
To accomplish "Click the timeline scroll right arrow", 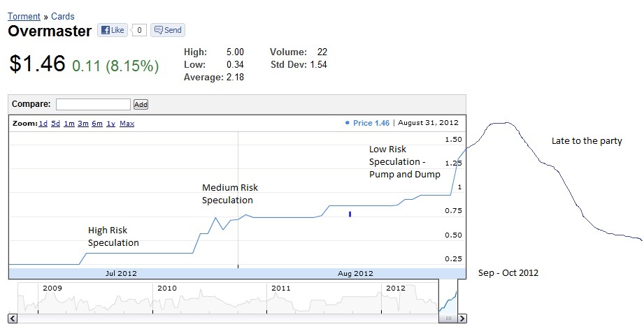I will [x=462, y=319].
